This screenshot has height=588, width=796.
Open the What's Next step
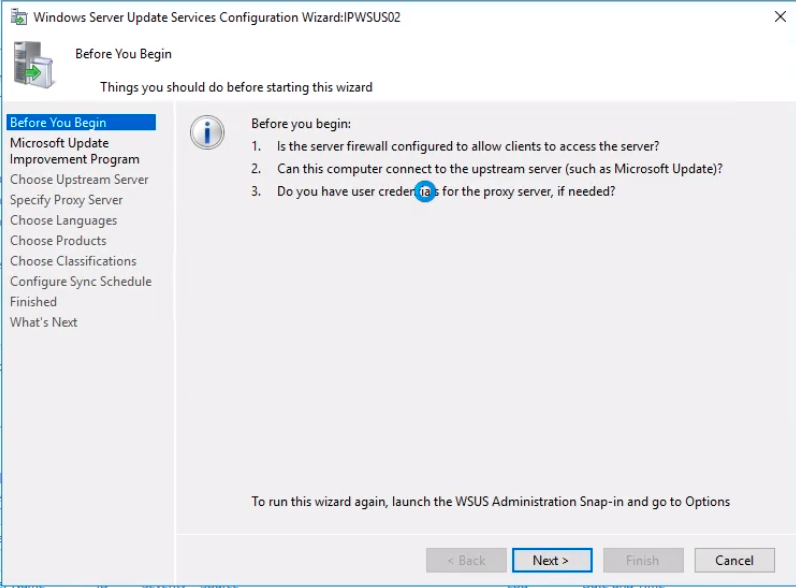click(43, 322)
